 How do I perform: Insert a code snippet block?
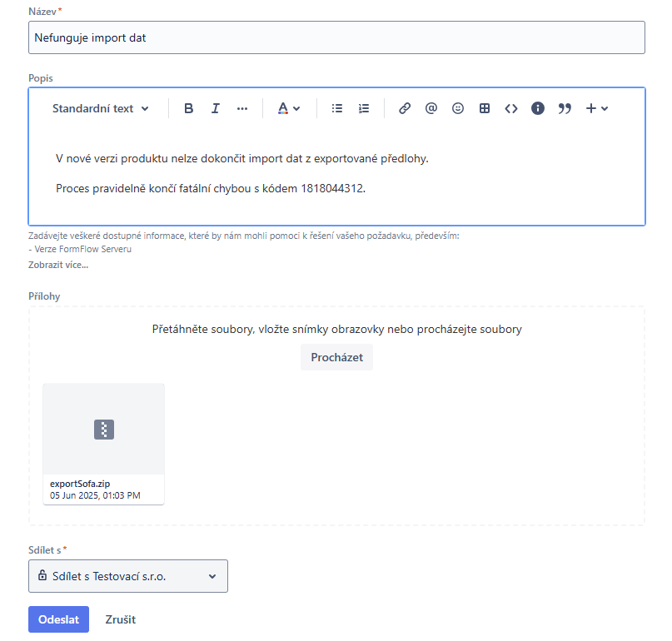[511, 108]
